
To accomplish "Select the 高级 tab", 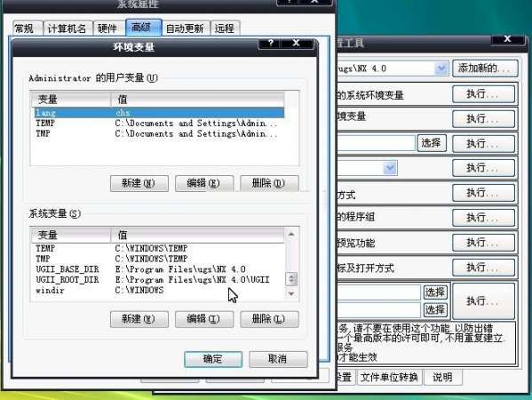I will point(144,28).
